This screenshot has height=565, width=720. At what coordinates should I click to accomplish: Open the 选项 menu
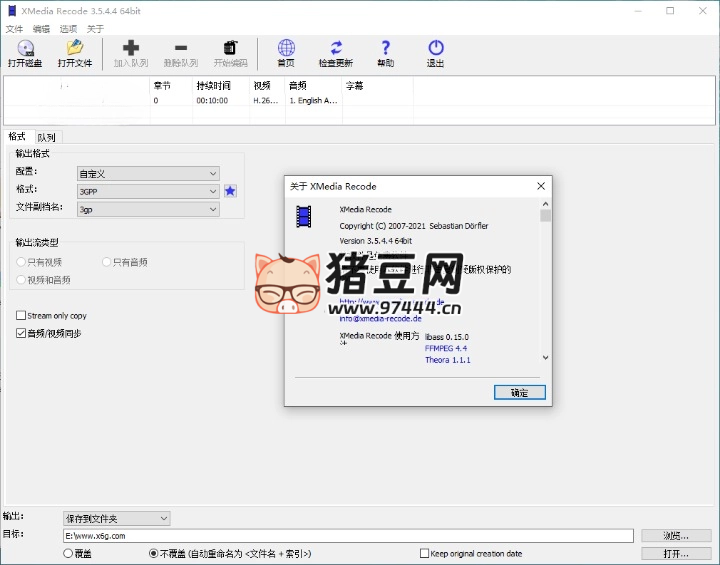click(68, 29)
